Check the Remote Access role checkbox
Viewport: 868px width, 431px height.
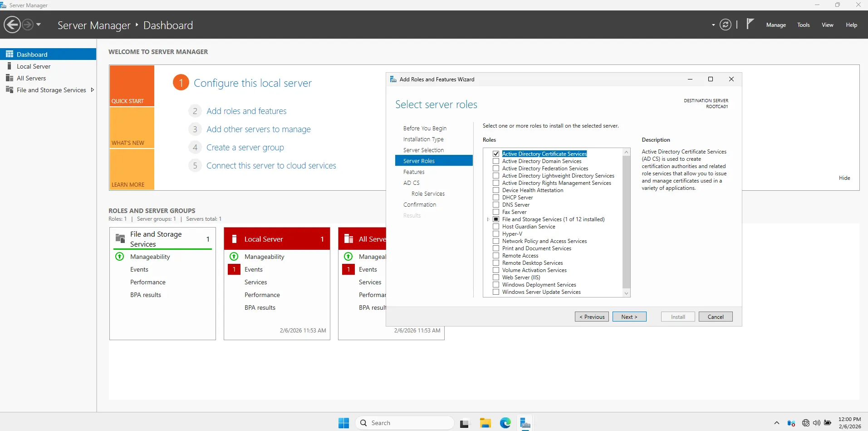(496, 256)
